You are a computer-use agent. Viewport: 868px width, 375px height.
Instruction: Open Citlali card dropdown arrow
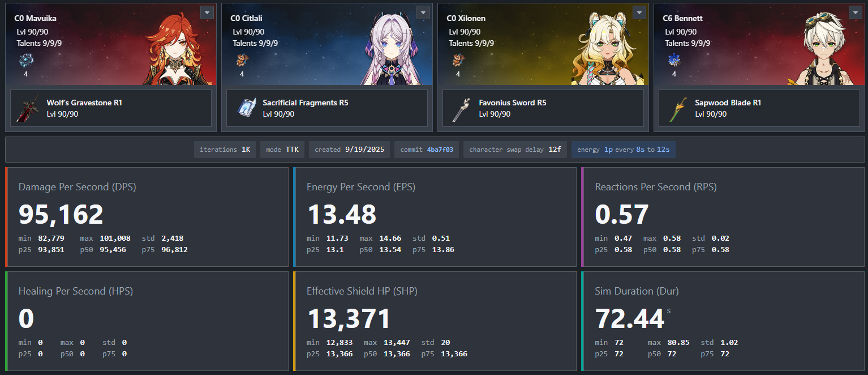coord(423,12)
